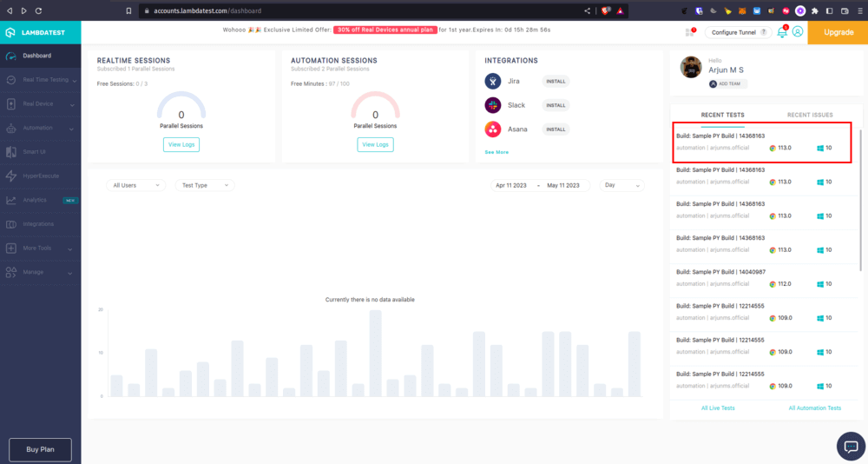Click the grid apps icon with red badge

click(690, 33)
